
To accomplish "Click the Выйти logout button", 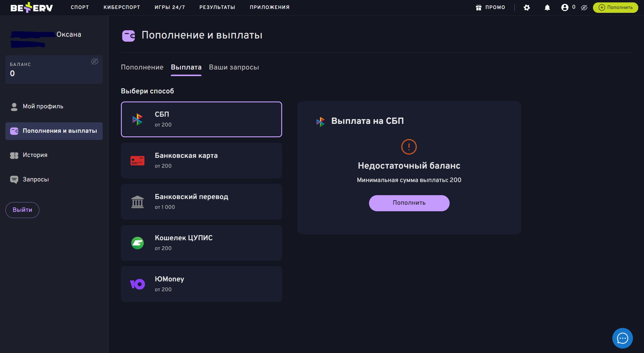I will coord(22,210).
